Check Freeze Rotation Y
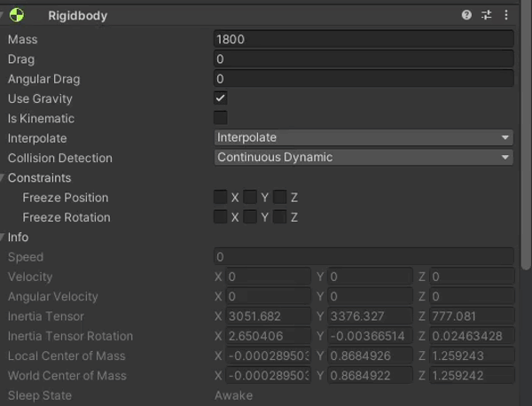This screenshot has width=532, height=406. (x=250, y=216)
